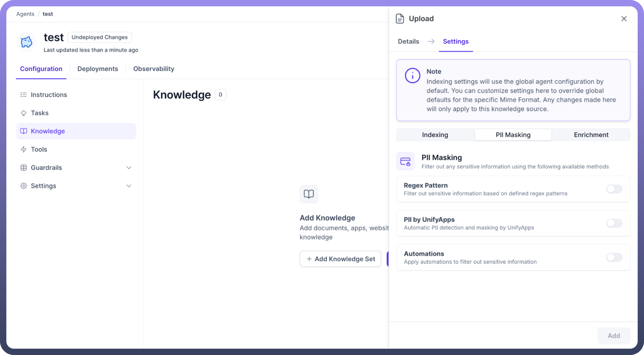Click the Instructions list icon in sidebar
The image size is (644, 355).
click(24, 95)
